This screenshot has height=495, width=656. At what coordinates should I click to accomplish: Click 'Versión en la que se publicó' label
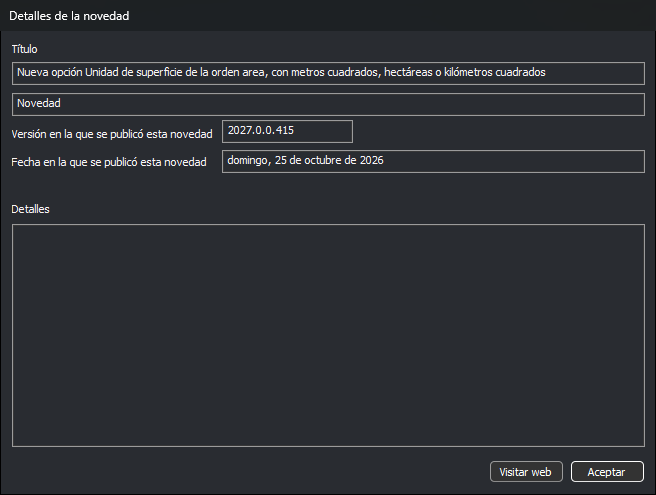click(112, 134)
